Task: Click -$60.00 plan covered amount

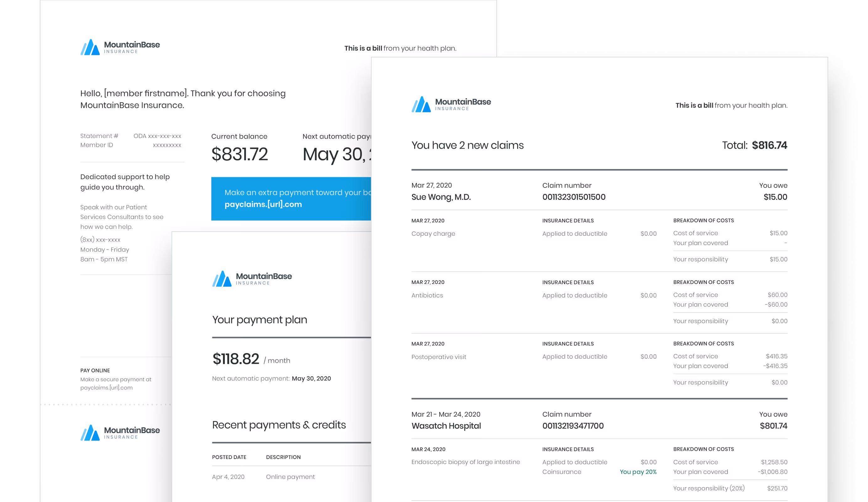Action: (776, 305)
